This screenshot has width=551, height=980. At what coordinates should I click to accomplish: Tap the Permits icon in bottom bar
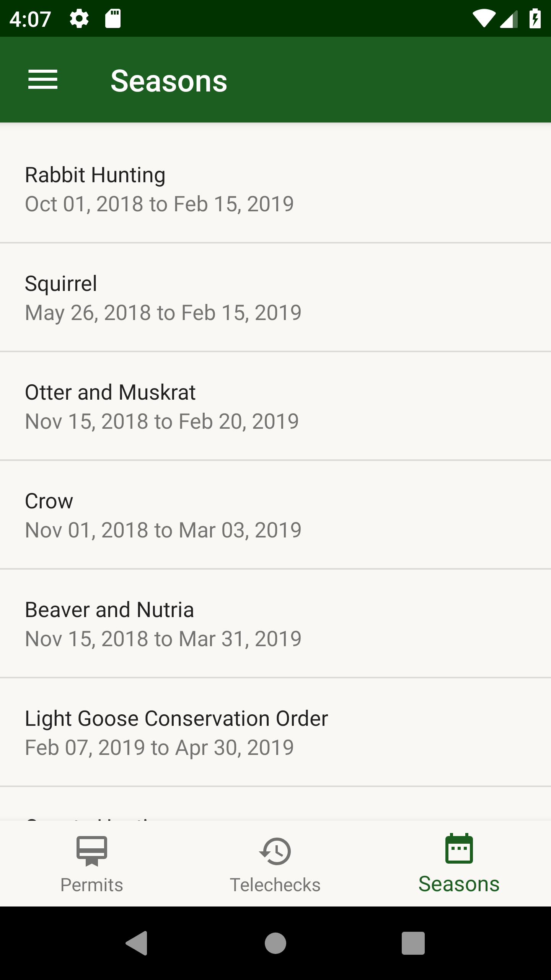(x=92, y=851)
